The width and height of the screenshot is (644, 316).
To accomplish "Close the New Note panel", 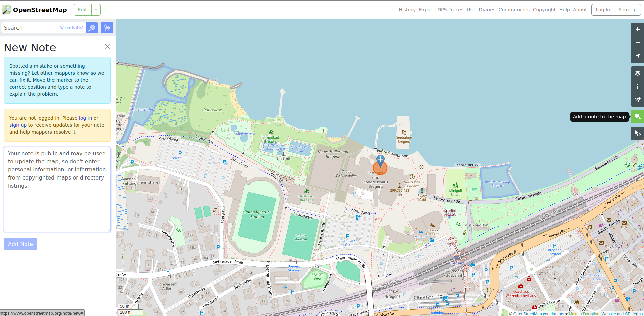I will click(107, 46).
